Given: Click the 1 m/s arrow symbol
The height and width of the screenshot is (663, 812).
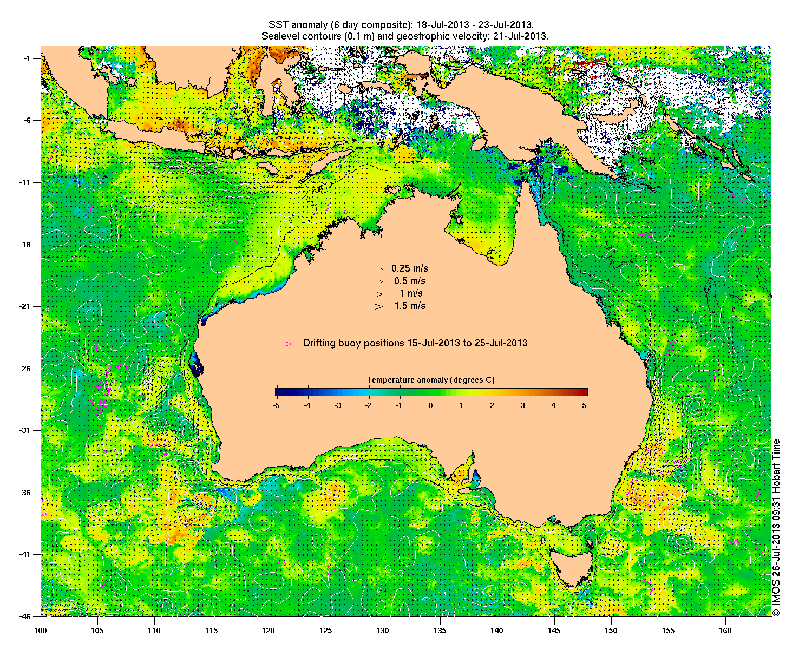Looking at the screenshot, I should pyautogui.click(x=380, y=294).
